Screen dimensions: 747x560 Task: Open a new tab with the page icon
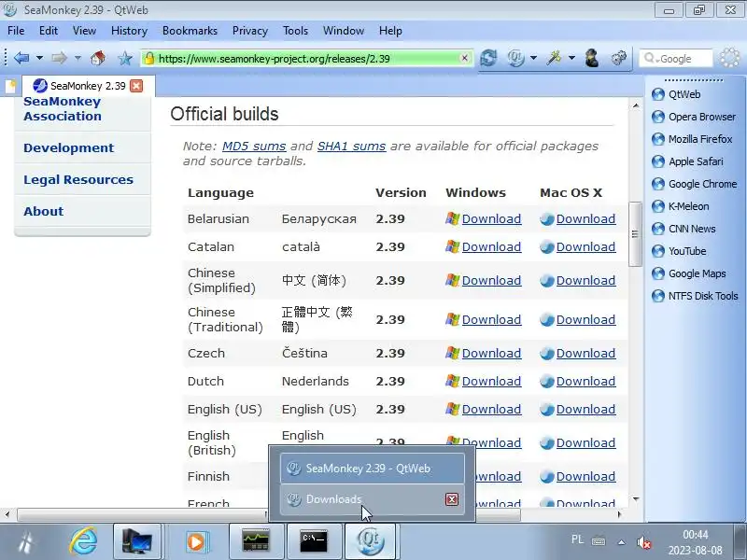coord(10,86)
